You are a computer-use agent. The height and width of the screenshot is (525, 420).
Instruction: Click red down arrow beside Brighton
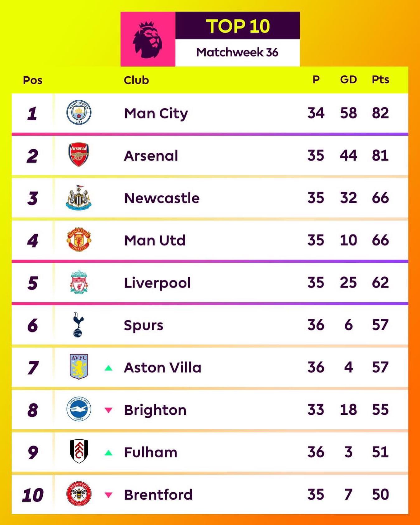point(108,410)
